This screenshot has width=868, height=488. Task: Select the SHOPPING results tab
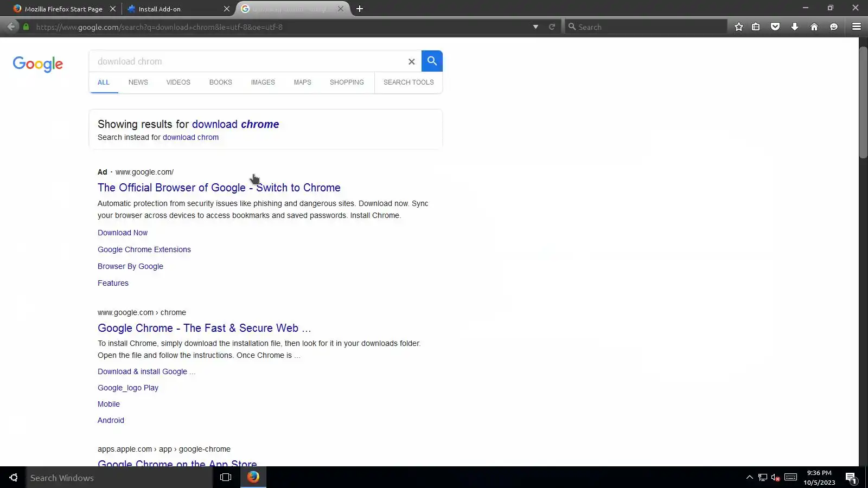347,82
